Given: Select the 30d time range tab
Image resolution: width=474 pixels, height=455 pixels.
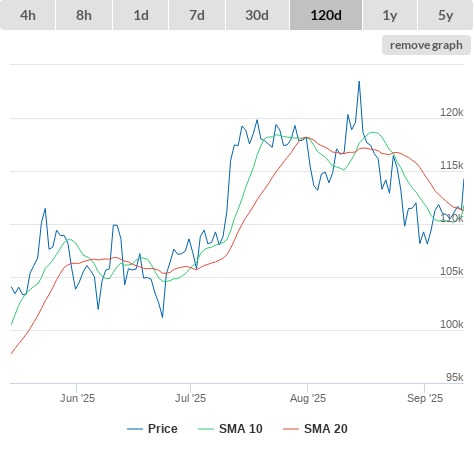Looking at the screenshot, I should coord(257,15).
